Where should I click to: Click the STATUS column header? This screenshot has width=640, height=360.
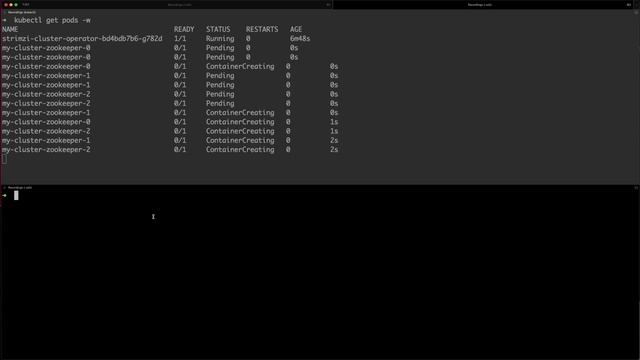(218, 29)
